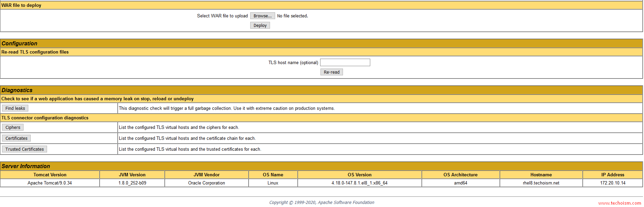Click the JVM Vendor column header
Screen dimensions: 644x207
pos(207,175)
